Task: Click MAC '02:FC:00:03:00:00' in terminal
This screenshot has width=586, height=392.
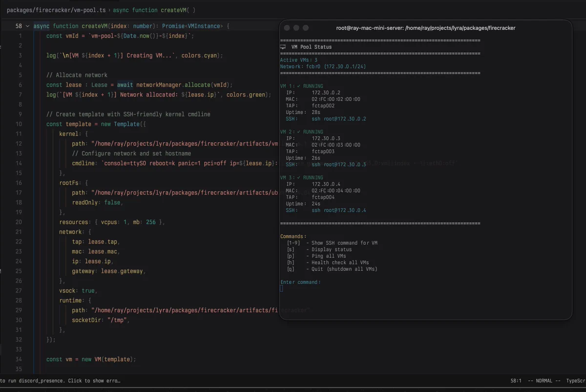Action: click(x=336, y=145)
